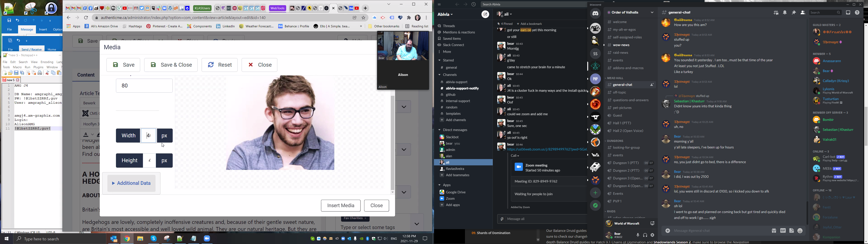Collapse Slack Direct messages section
The height and width of the screenshot is (244, 868).
coord(439,130)
